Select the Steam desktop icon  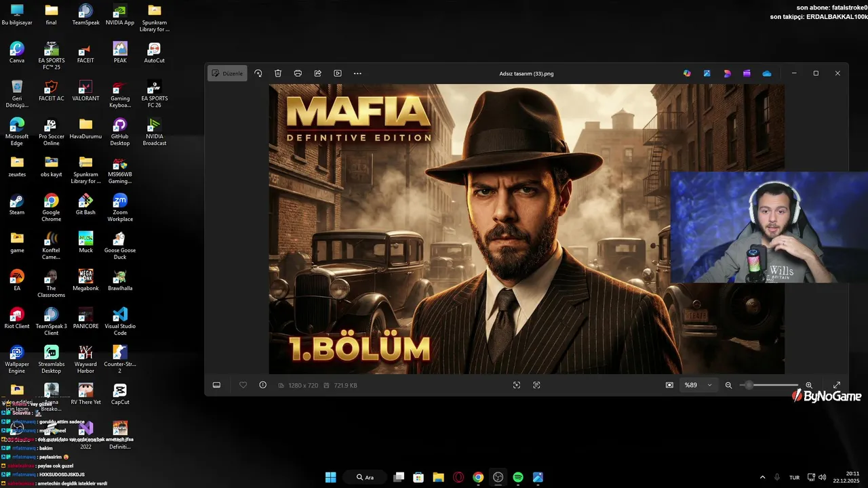(17, 205)
